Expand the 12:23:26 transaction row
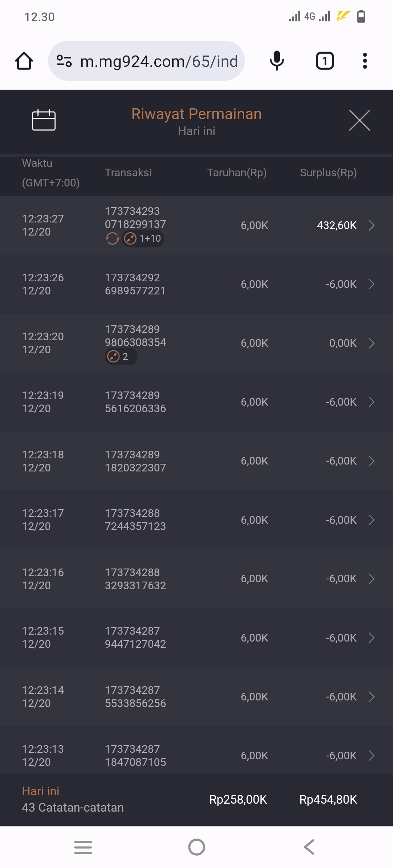The height and width of the screenshot is (868, 393). pyautogui.click(x=372, y=284)
